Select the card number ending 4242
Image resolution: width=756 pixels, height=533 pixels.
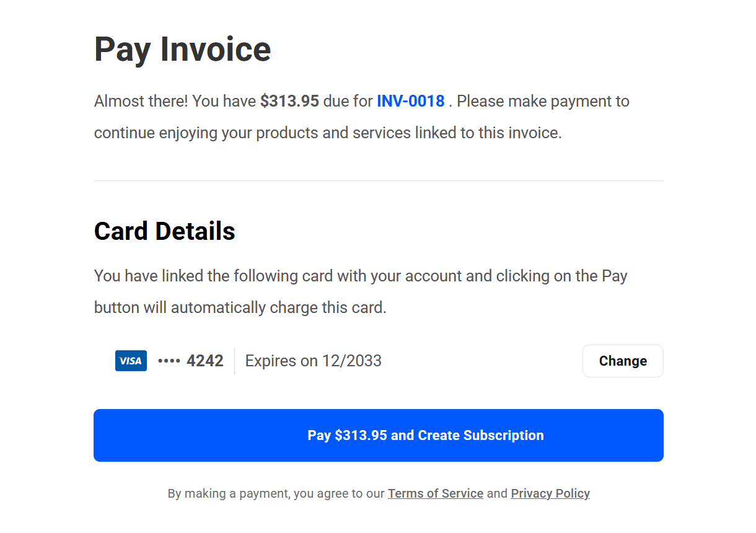click(x=204, y=361)
